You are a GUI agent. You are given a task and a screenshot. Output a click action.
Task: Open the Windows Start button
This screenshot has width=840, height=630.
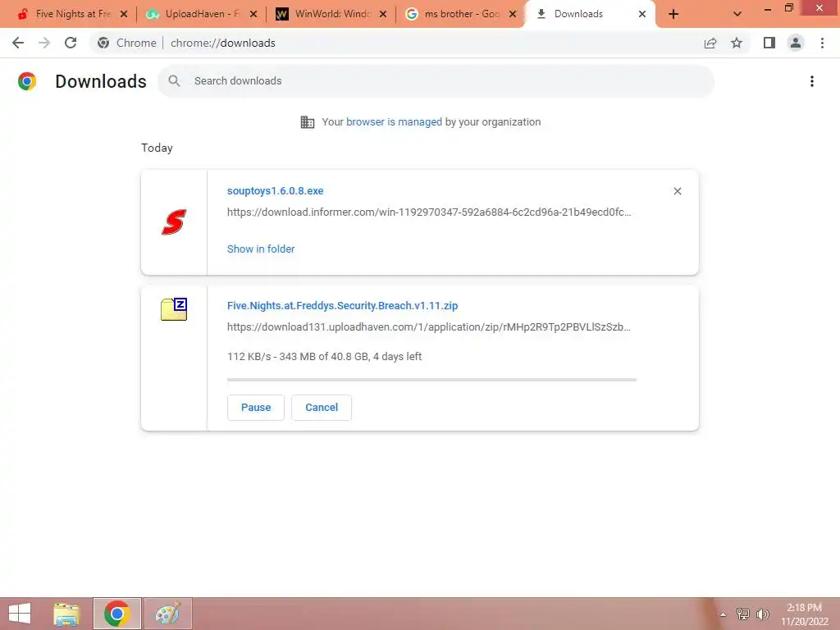coord(20,614)
